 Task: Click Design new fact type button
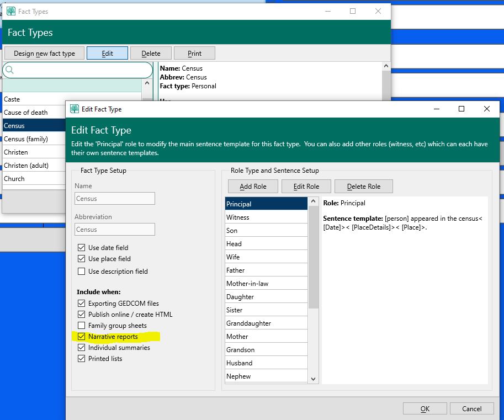pos(44,54)
